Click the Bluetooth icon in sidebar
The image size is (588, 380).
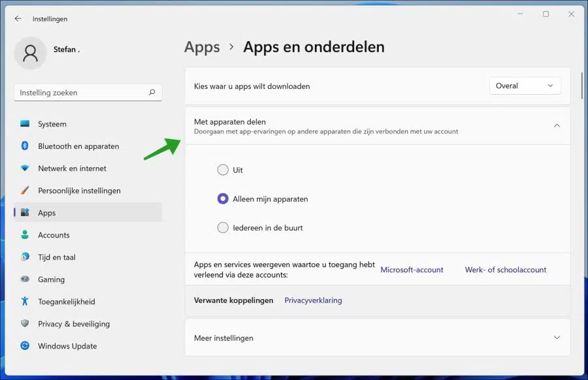(25, 146)
